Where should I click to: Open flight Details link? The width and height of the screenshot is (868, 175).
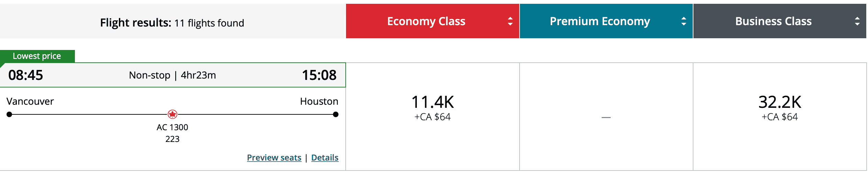325,157
